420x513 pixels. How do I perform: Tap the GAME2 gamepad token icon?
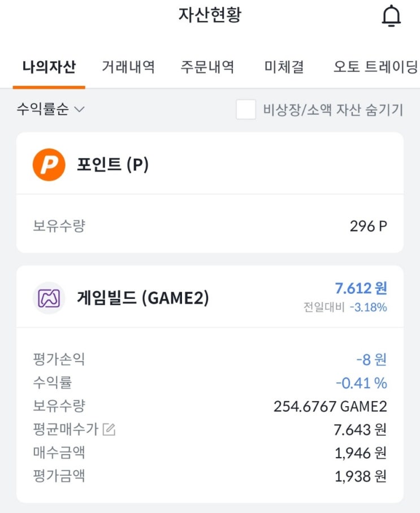pyautogui.click(x=49, y=298)
